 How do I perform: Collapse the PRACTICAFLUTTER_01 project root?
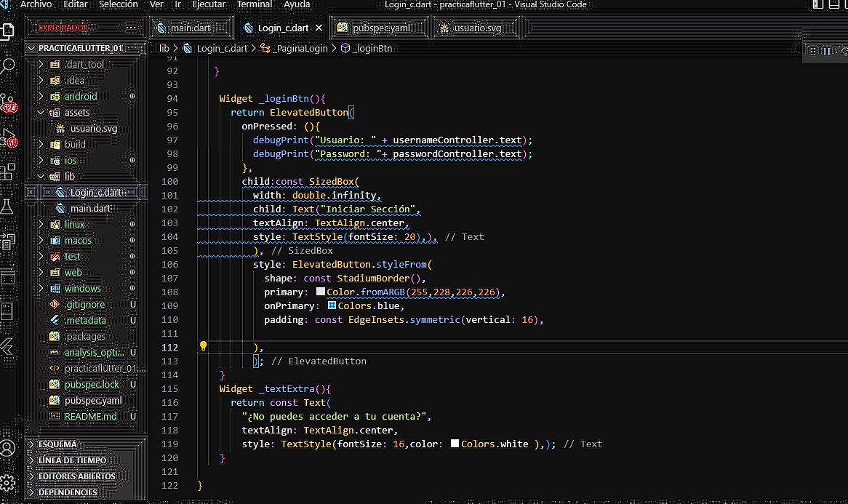(31, 48)
